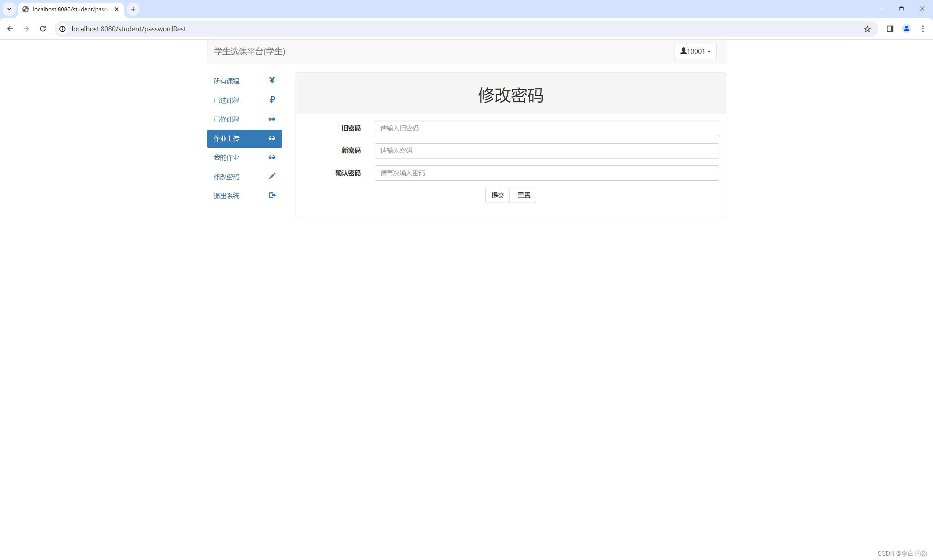Click the sunglasses icon beside 已修课程
The height and width of the screenshot is (560, 933).
272,119
